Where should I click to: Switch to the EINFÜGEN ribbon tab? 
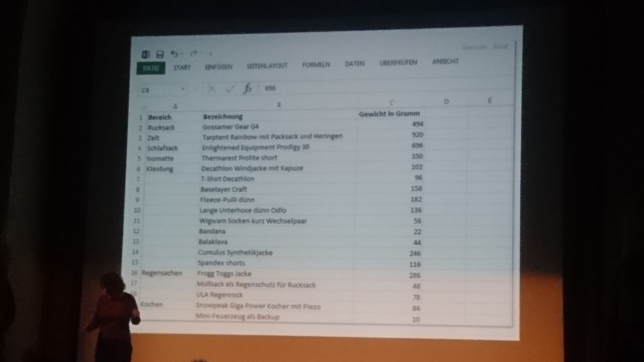pyautogui.click(x=218, y=67)
